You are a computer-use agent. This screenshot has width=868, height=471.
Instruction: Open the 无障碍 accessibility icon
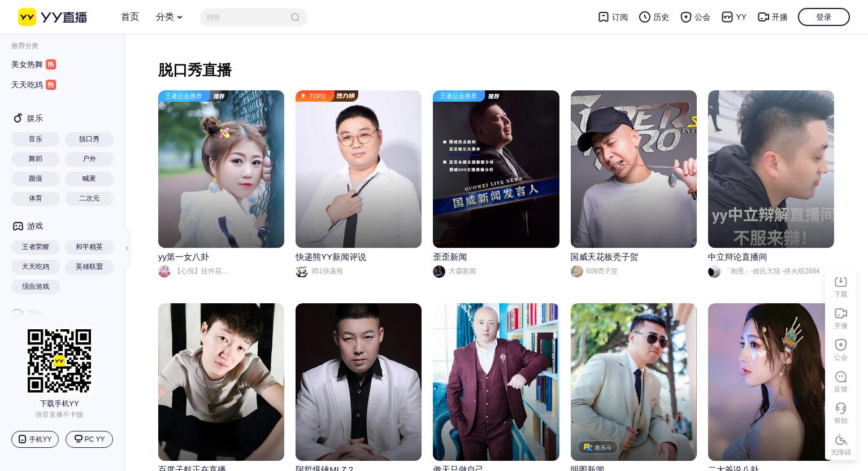841,440
